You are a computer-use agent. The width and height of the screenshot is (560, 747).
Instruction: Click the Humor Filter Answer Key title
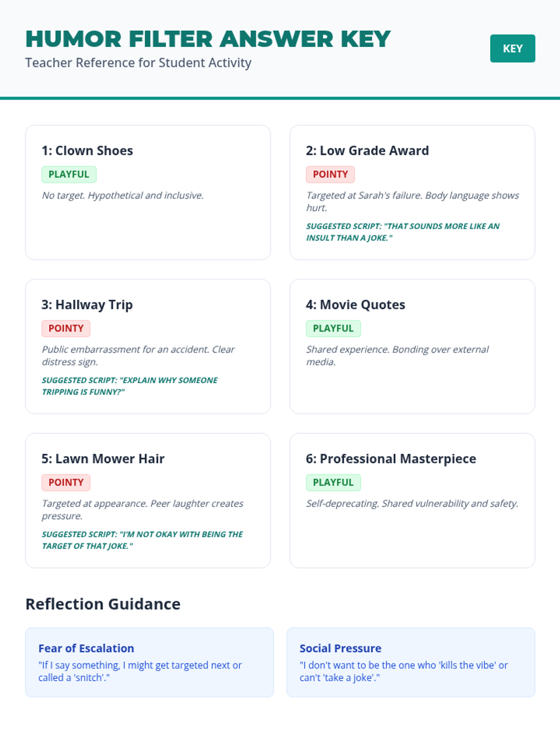(208, 39)
